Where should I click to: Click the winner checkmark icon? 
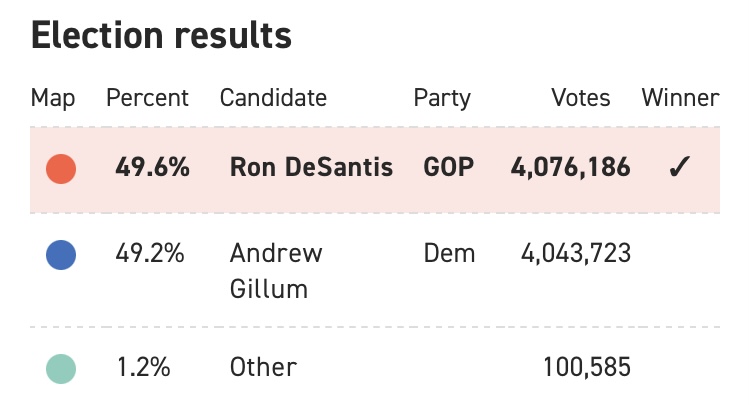coord(679,167)
